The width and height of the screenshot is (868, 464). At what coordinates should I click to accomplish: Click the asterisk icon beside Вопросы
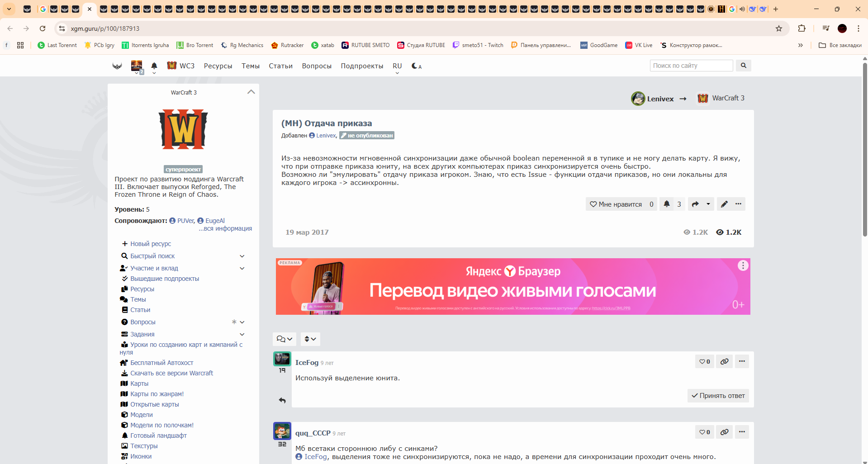234,322
